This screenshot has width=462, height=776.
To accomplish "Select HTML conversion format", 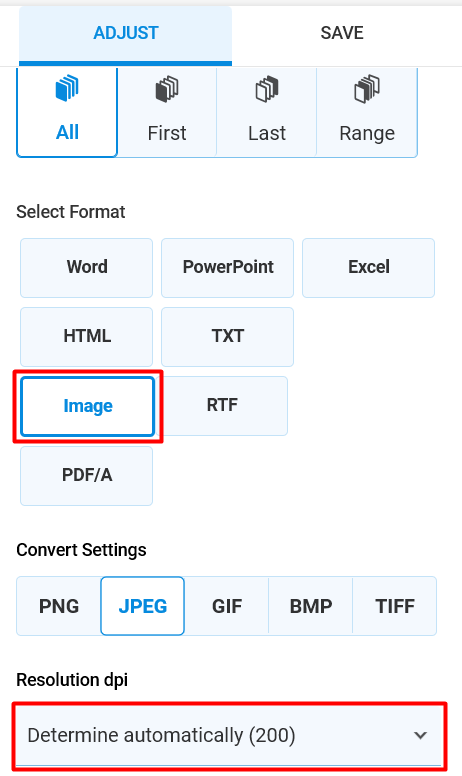I will tap(87, 337).
